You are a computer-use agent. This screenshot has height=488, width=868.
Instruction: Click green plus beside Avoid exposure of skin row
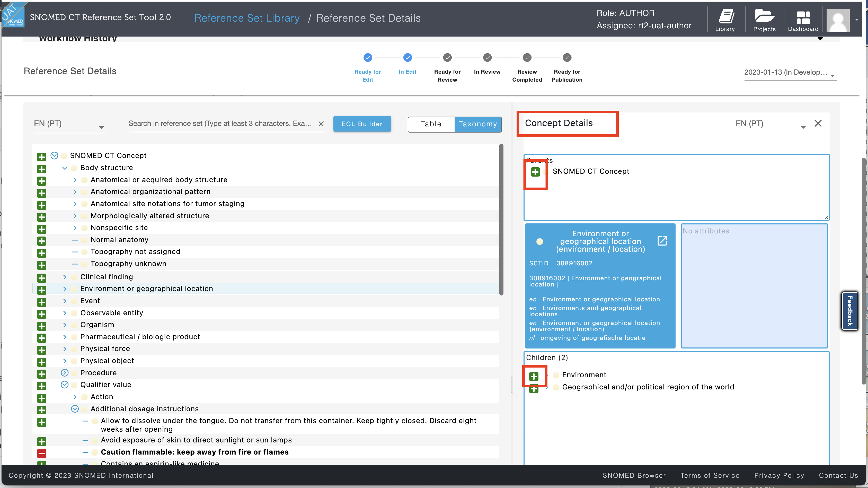41,441
